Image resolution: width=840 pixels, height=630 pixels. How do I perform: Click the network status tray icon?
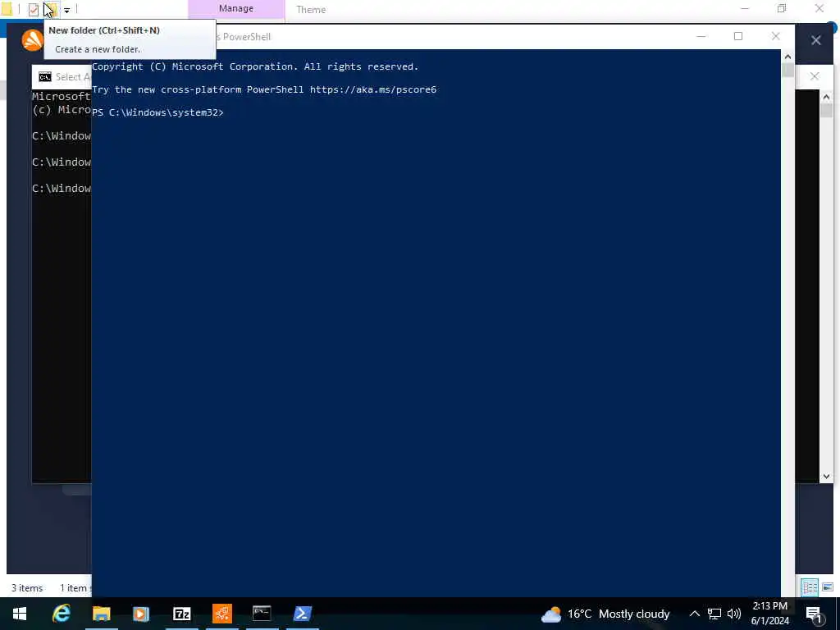coord(714,614)
